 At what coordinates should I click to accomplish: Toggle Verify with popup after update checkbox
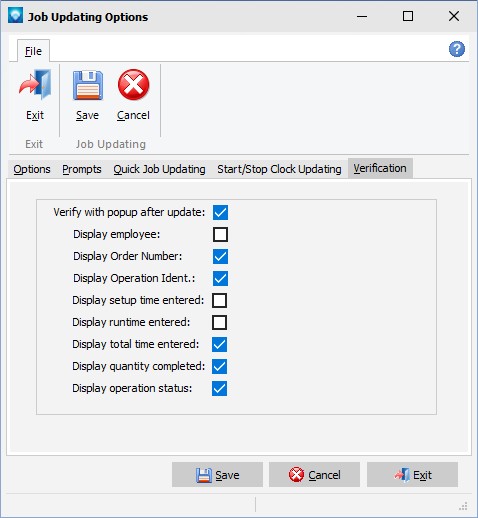220,212
